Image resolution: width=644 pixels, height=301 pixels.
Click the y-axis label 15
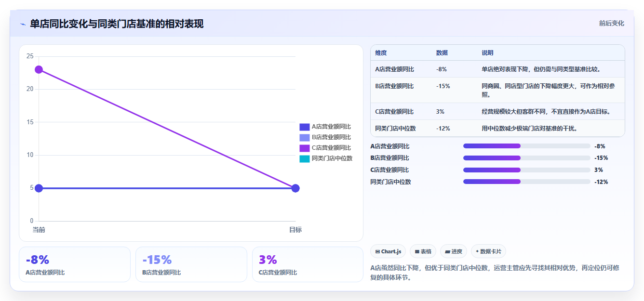pyautogui.click(x=30, y=122)
